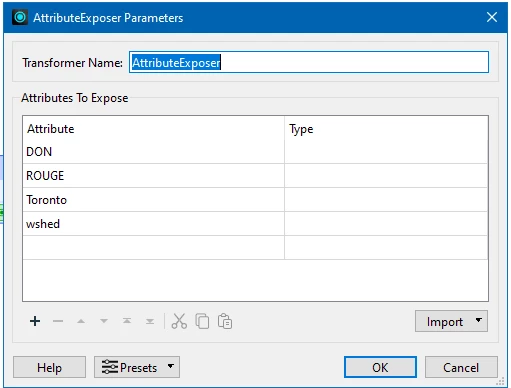Screen dimensions: 511x388
Task: Select the ROUGE attribute row
Action: tap(255, 176)
